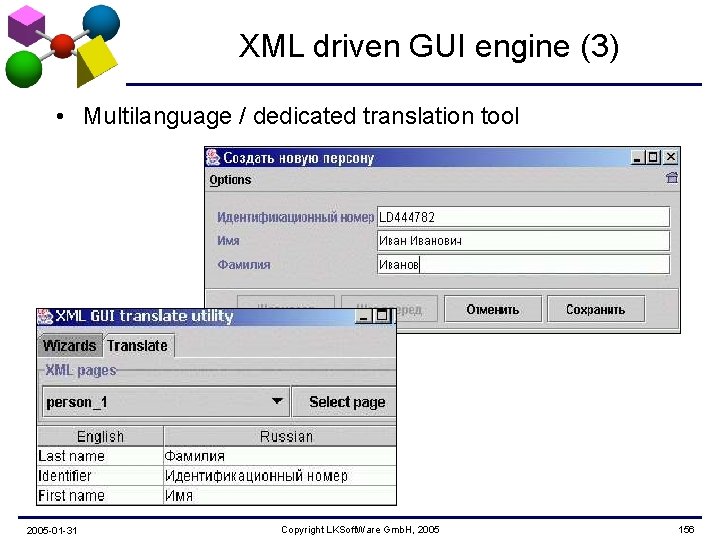Image resolution: width=720 pixels, height=540 pixels.
Task: Select the Фамилия translation cell in the table
Action: 280,456
